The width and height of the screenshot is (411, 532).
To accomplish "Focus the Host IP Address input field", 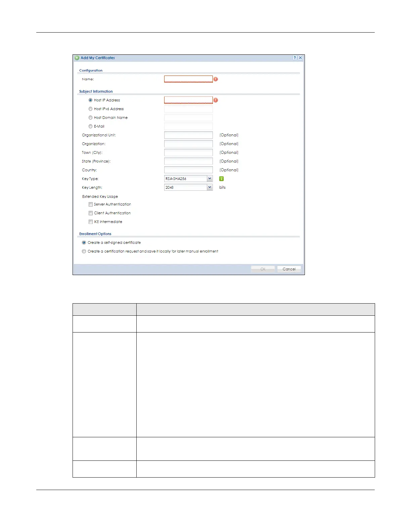I will 188,100.
